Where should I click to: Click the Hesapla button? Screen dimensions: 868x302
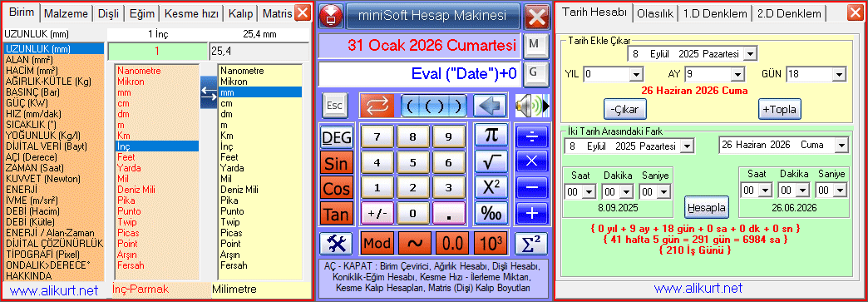tap(707, 208)
